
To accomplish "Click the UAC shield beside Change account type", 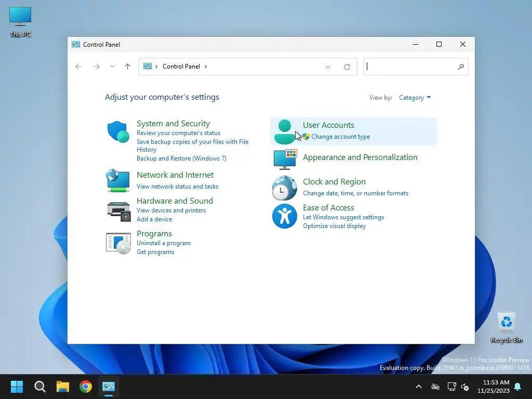I will [x=306, y=137].
